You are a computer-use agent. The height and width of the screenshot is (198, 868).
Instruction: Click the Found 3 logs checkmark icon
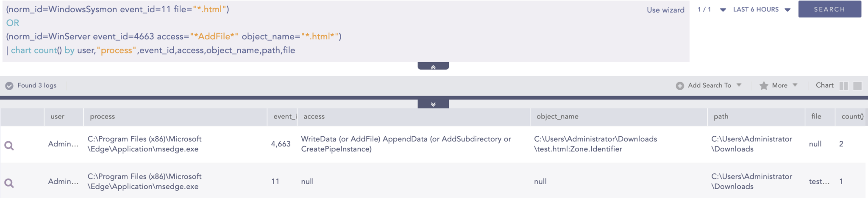click(9, 85)
